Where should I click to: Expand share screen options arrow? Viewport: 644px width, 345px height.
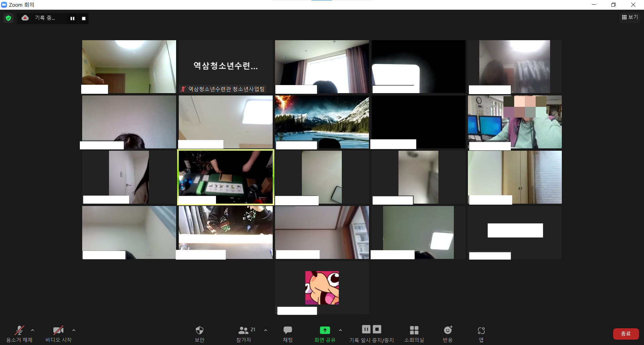point(340,330)
